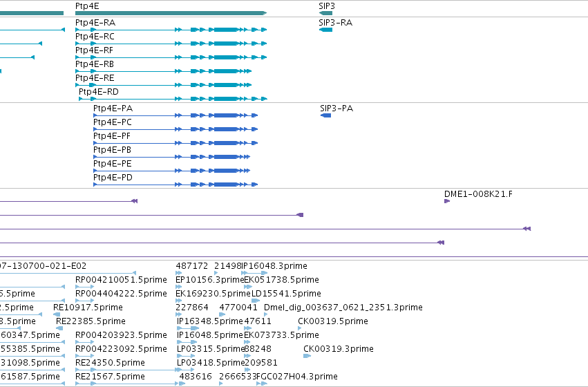This screenshot has height=387, width=588.
Task: Click the feature labeled 2666533
Action: [238, 377]
